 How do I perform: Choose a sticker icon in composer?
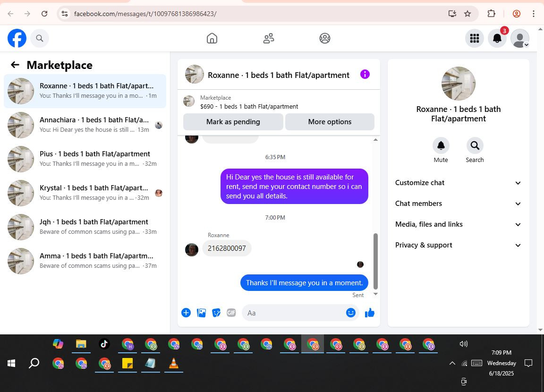point(216,313)
